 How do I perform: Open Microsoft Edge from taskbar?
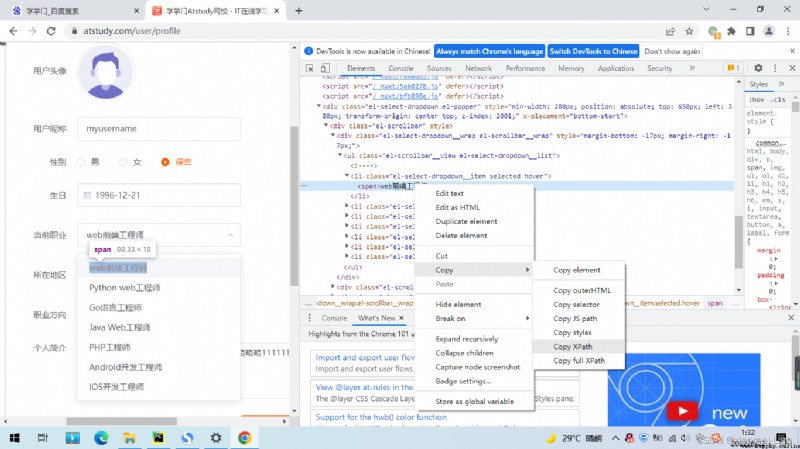click(101, 438)
